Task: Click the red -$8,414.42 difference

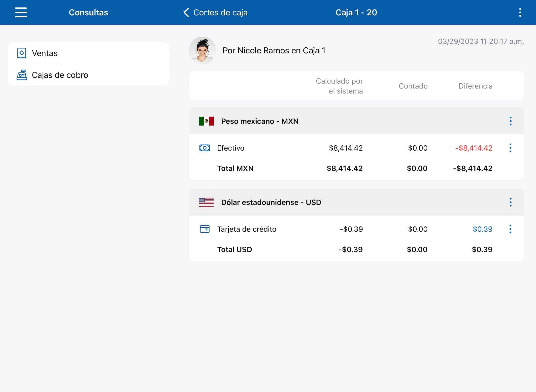Action: point(474,148)
